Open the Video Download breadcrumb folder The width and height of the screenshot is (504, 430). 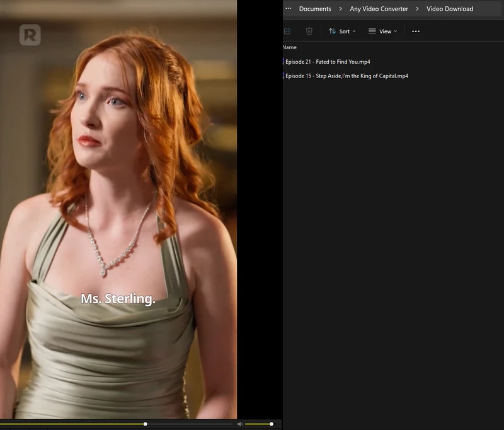tap(450, 9)
